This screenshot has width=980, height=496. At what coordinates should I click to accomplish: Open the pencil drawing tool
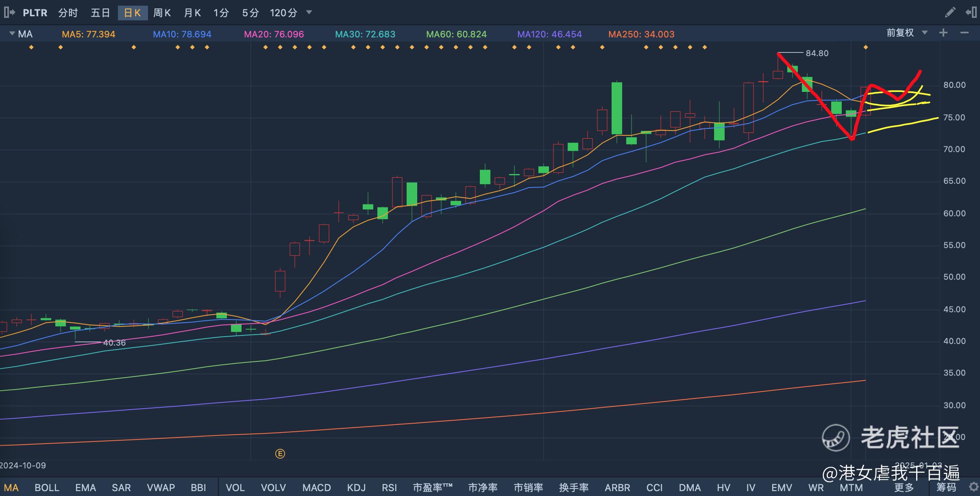point(950,13)
